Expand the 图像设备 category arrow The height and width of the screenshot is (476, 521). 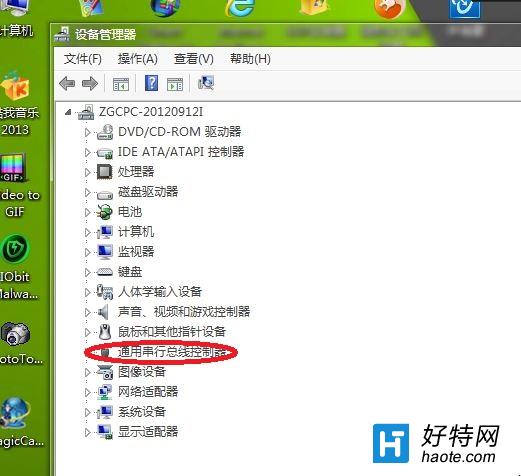pos(88,372)
